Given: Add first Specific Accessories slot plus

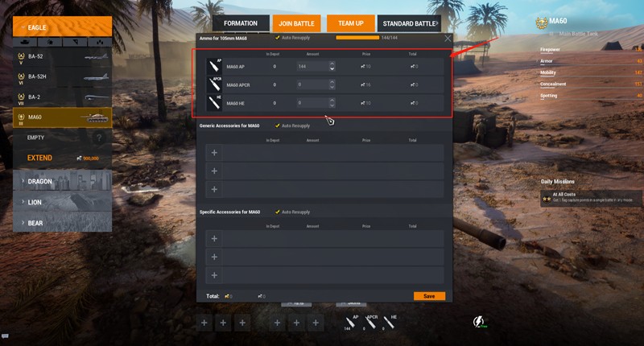Looking at the screenshot, I should pyautogui.click(x=214, y=238).
